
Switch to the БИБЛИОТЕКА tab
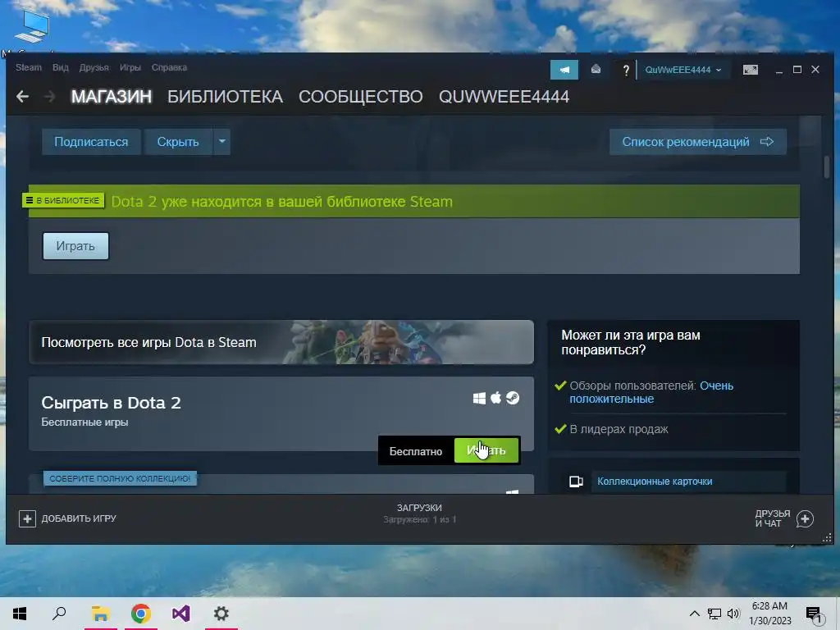pyautogui.click(x=225, y=97)
